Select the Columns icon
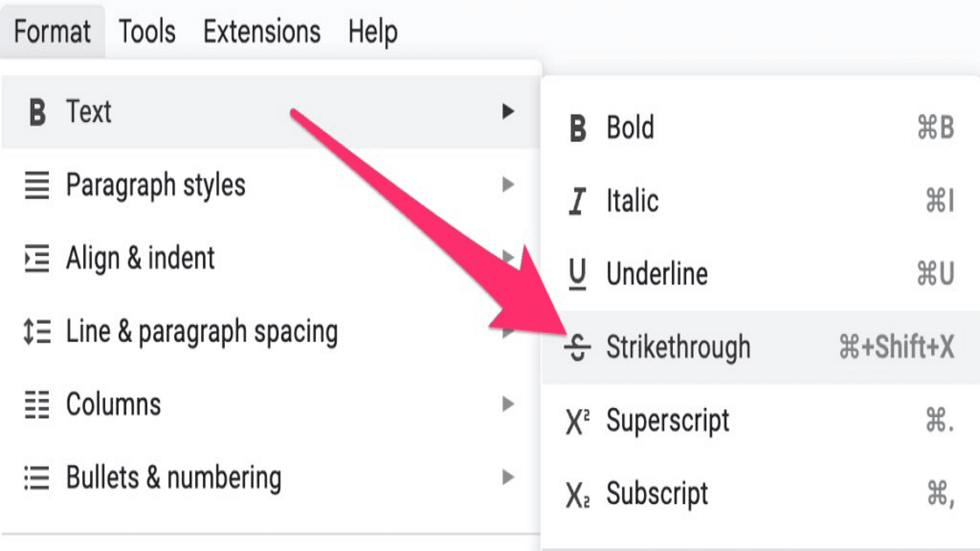The width and height of the screenshot is (980, 551). pos(37,404)
